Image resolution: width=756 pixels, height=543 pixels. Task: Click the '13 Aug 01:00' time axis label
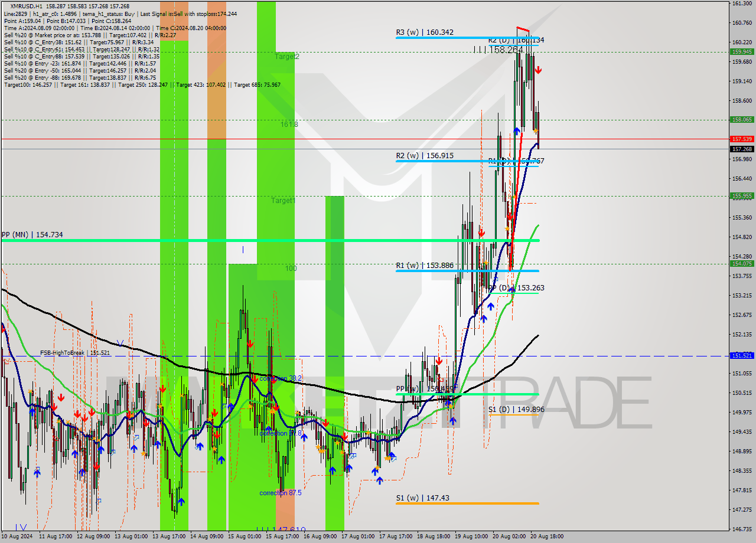pyautogui.click(x=131, y=537)
